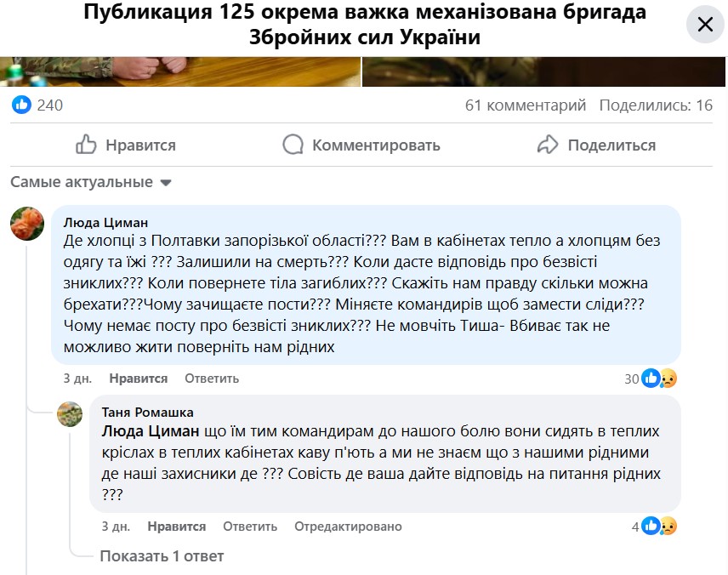Click the thumbs-up icon on the Нравится button

(x=86, y=145)
